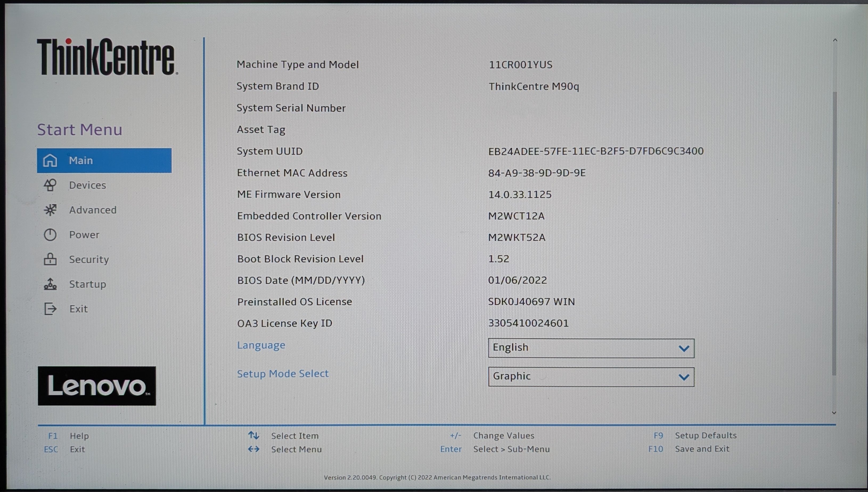The width and height of the screenshot is (868, 492).
Task: Click the ESC Exit shortcut
Action: point(64,449)
